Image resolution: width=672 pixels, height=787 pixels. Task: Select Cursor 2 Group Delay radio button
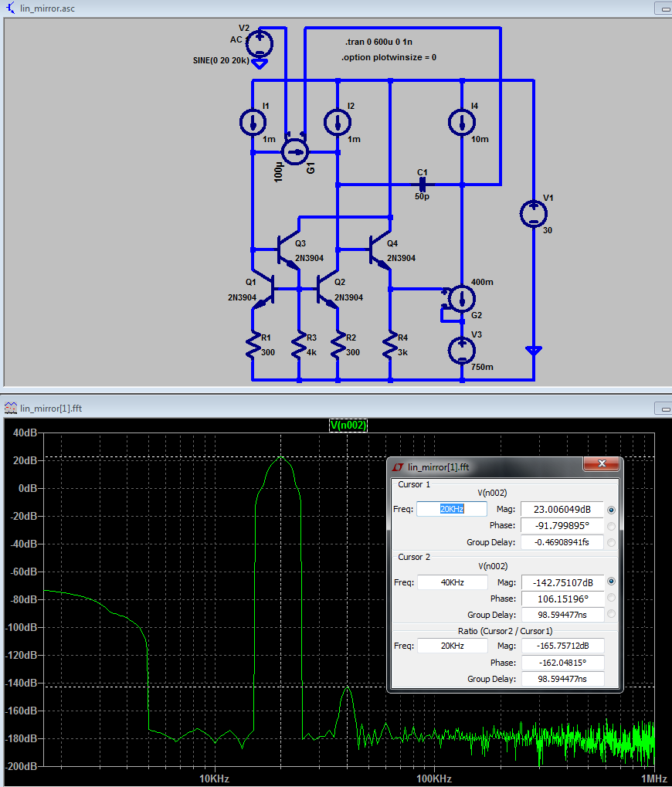(x=611, y=614)
